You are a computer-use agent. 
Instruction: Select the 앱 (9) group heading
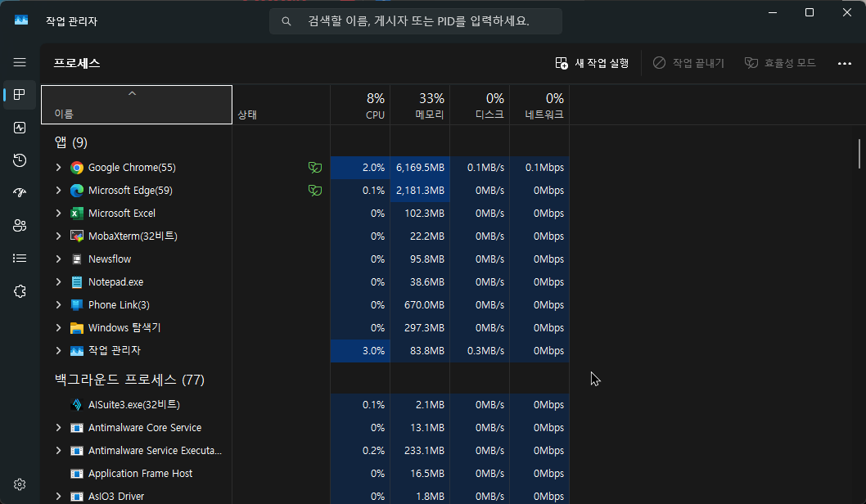point(71,142)
